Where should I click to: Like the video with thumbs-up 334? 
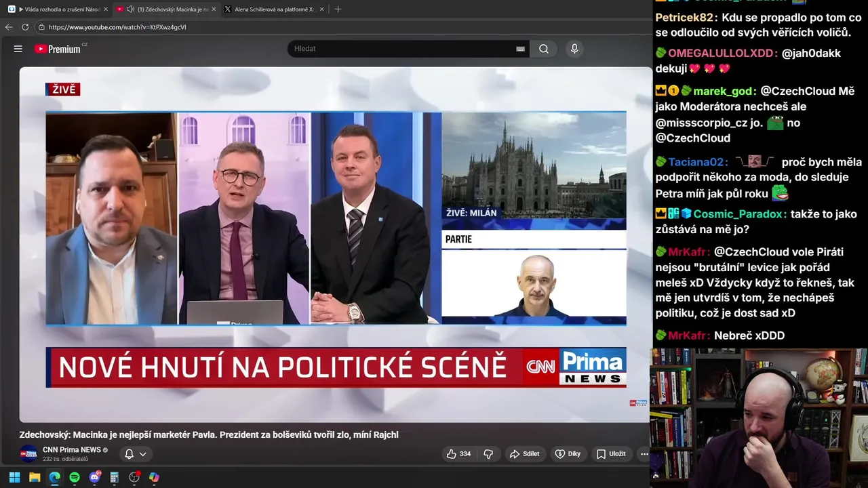coord(458,454)
